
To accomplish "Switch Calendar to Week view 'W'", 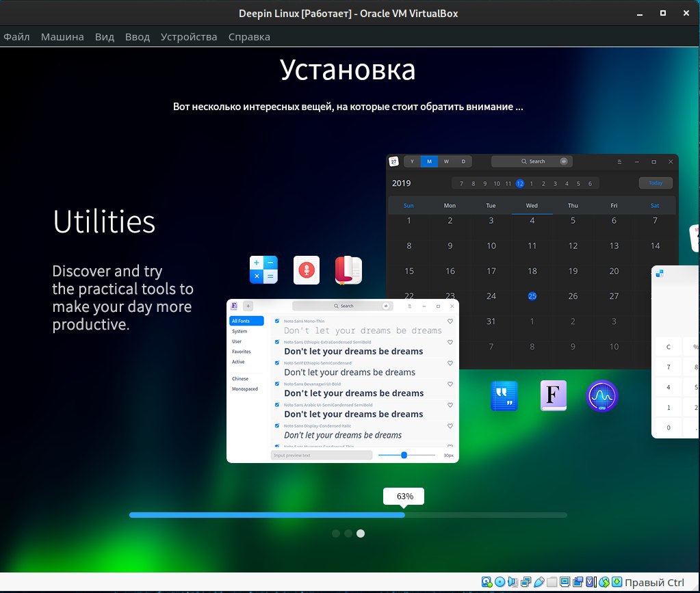I will pos(446,161).
